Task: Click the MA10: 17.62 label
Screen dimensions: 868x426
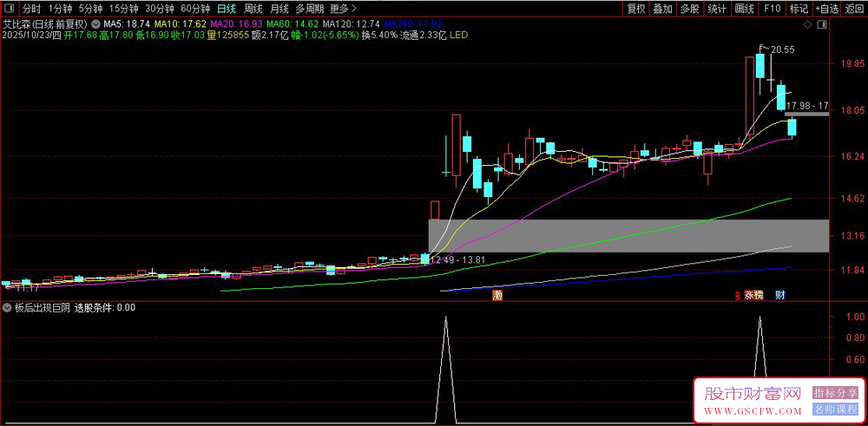Action: pyautogui.click(x=181, y=24)
